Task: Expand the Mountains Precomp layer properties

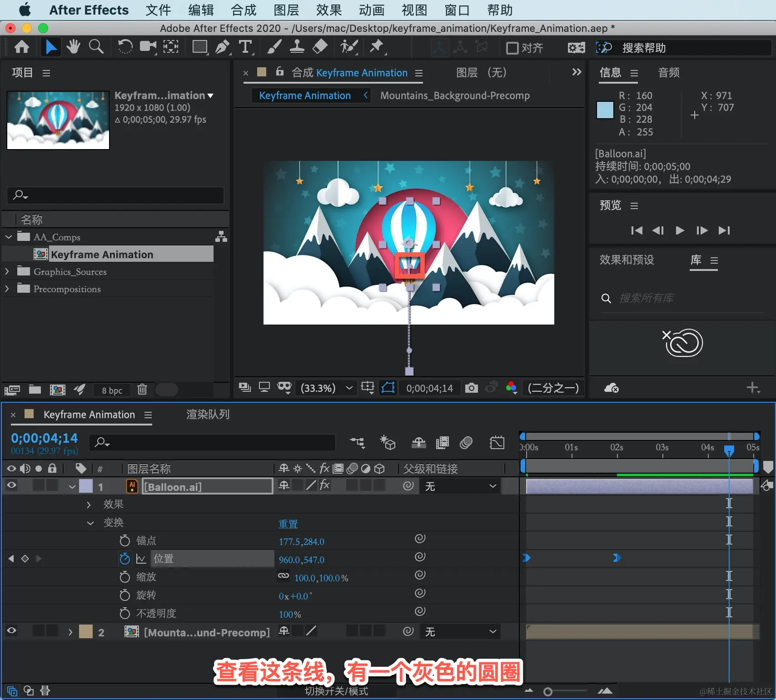Action: pos(70,632)
